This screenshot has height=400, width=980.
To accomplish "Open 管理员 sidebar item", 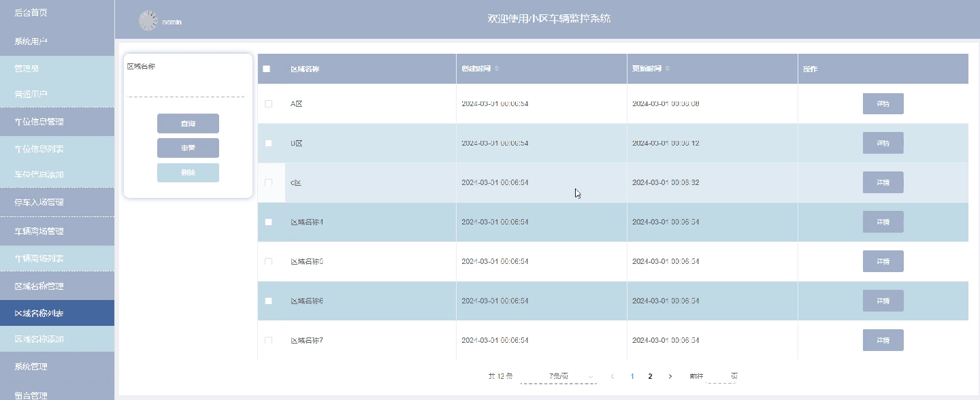I will point(57,69).
